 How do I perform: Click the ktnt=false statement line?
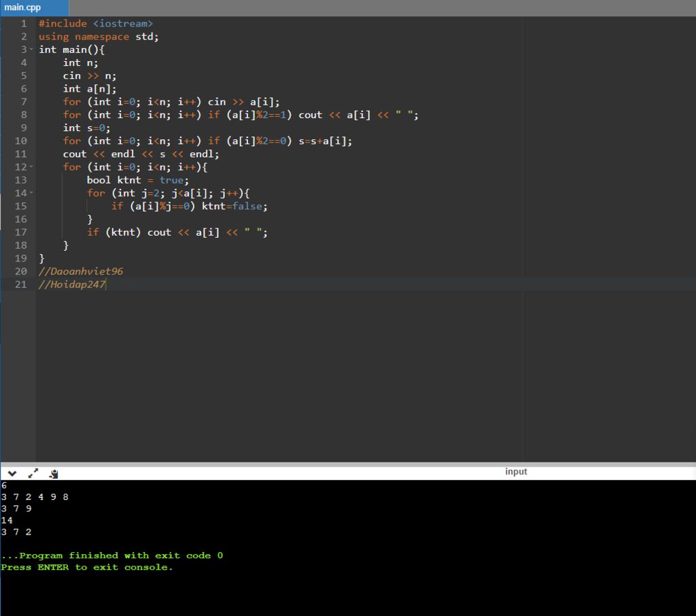tap(189, 206)
